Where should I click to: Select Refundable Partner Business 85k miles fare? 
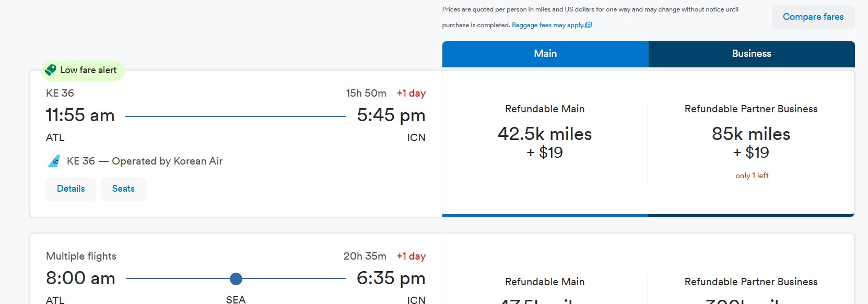[x=751, y=142]
